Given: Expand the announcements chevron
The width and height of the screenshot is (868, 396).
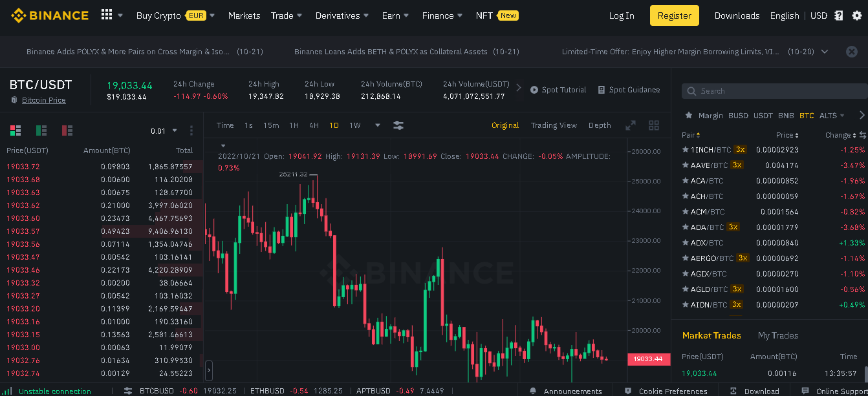Looking at the screenshot, I should click(825, 52).
